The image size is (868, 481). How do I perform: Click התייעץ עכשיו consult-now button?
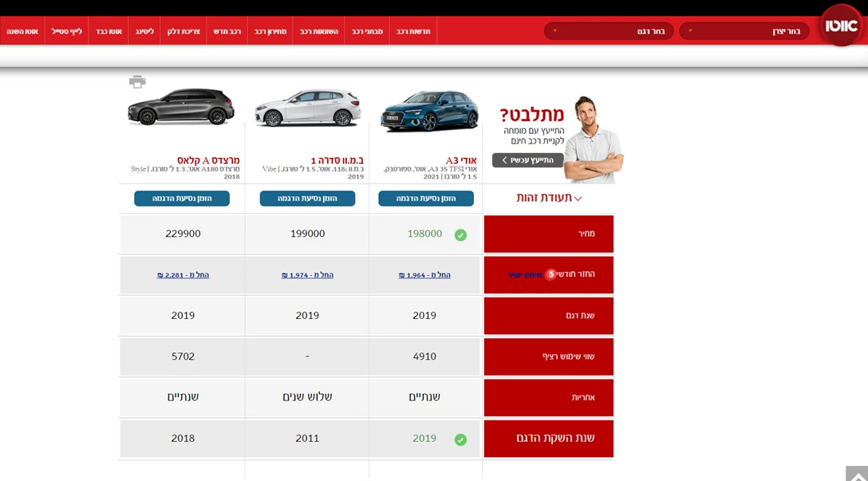[x=527, y=160]
